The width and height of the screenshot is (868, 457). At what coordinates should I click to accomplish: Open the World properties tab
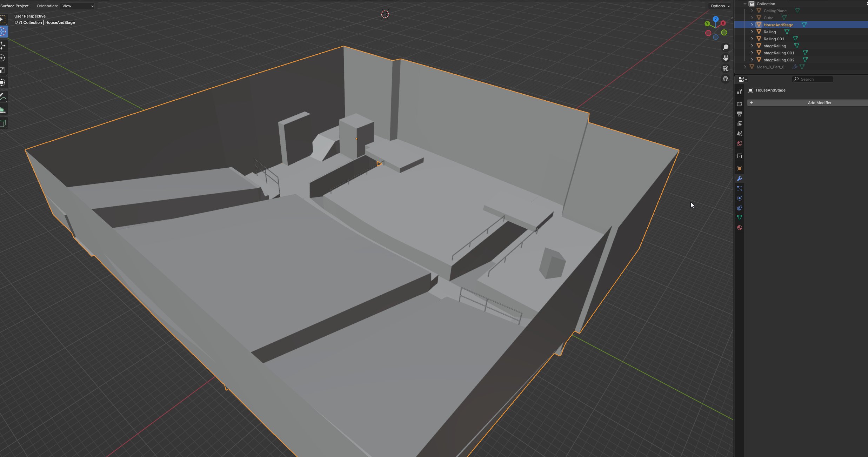tap(739, 143)
